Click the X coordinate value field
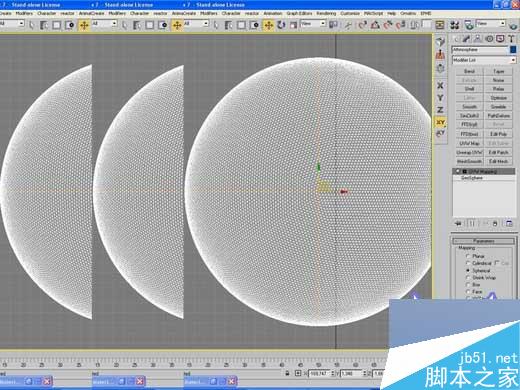The height and width of the screenshot is (390, 520). [319, 373]
